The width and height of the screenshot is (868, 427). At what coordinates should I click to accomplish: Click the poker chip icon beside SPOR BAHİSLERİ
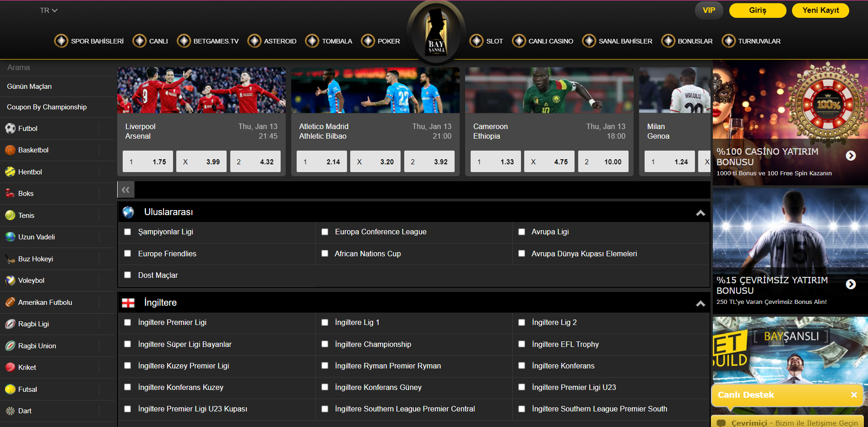pyautogui.click(x=61, y=41)
